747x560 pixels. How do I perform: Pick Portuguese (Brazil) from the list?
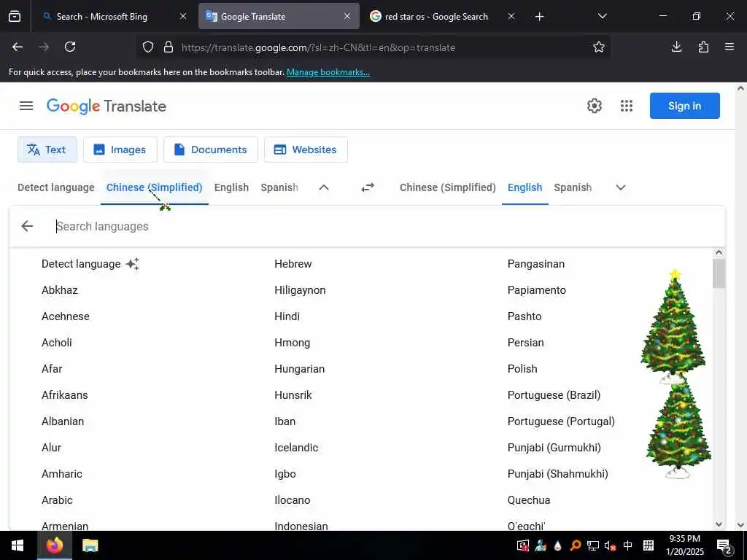click(554, 395)
